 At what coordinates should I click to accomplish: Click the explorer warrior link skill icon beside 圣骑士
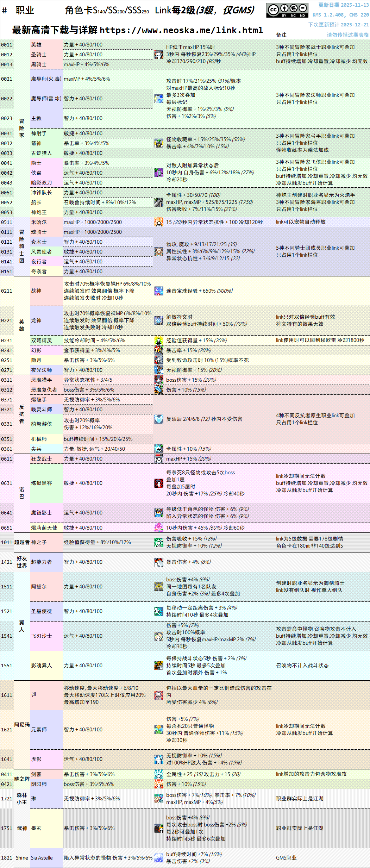(x=159, y=55)
